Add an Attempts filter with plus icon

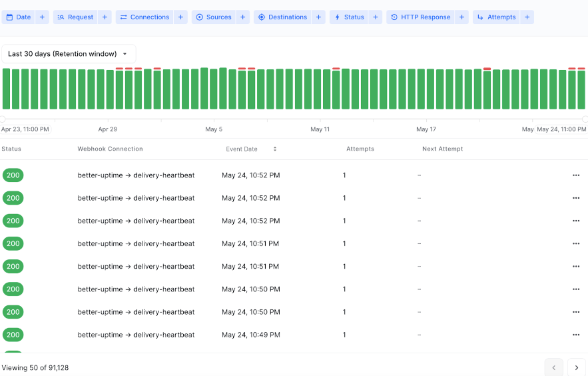(527, 17)
